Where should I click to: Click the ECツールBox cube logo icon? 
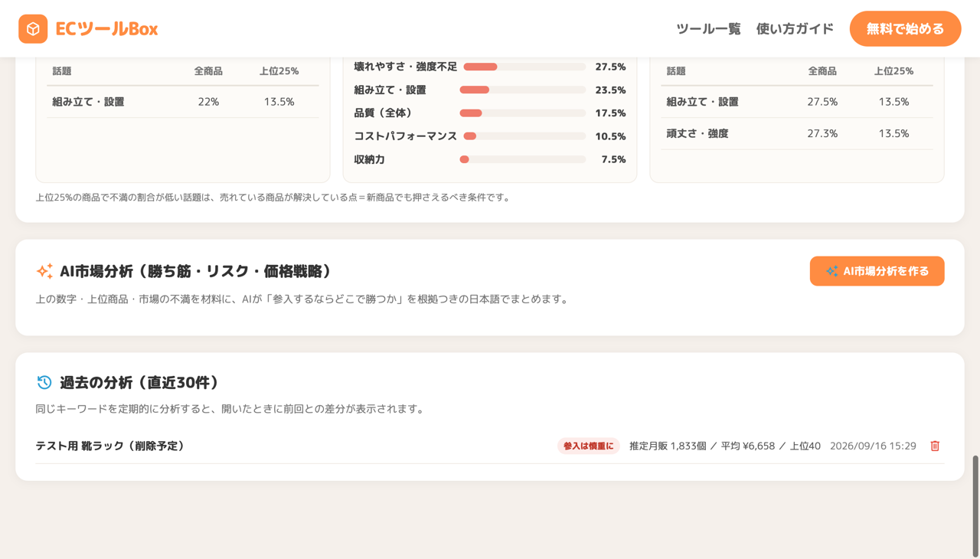coord(33,29)
